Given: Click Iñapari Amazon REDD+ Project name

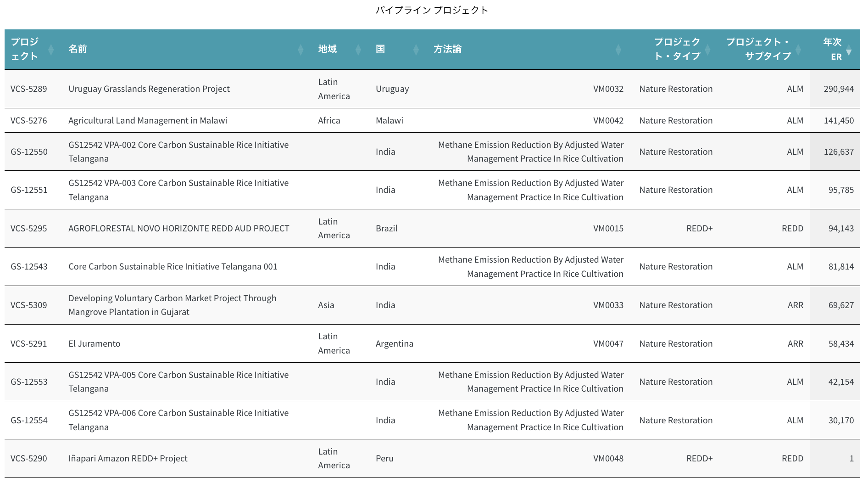Looking at the screenshot, I should 128,459.
